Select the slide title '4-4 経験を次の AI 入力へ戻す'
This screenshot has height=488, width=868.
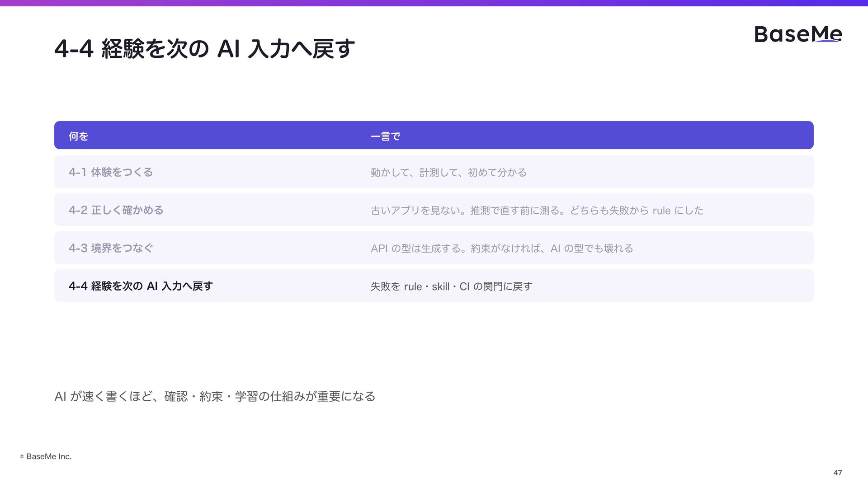[205, 48]
